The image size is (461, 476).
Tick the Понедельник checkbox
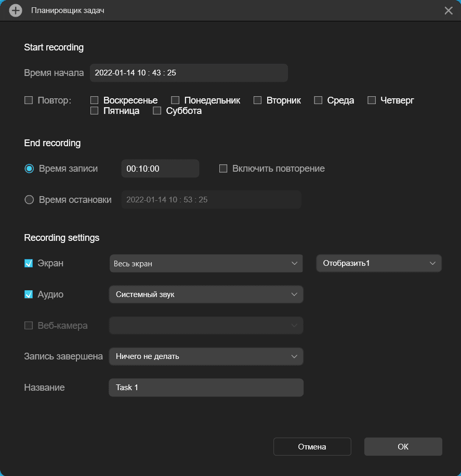coord(176,100)
